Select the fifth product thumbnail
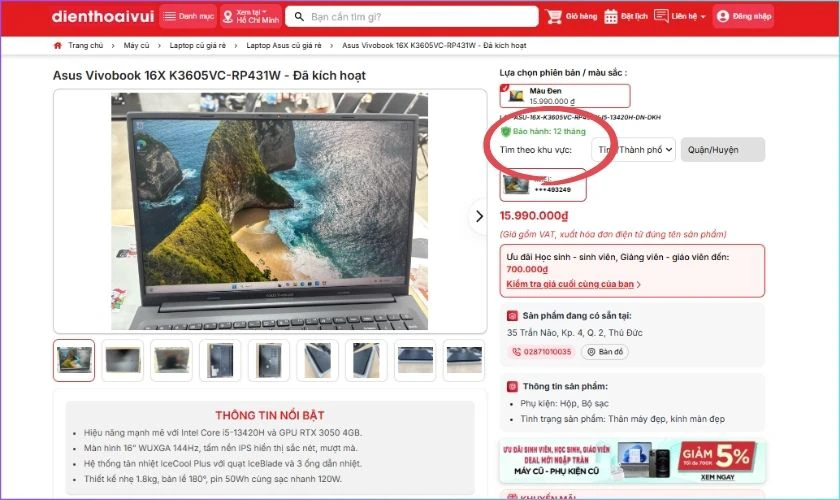The image size is (840, 500). pyautogui.click(x=269, y=360)
